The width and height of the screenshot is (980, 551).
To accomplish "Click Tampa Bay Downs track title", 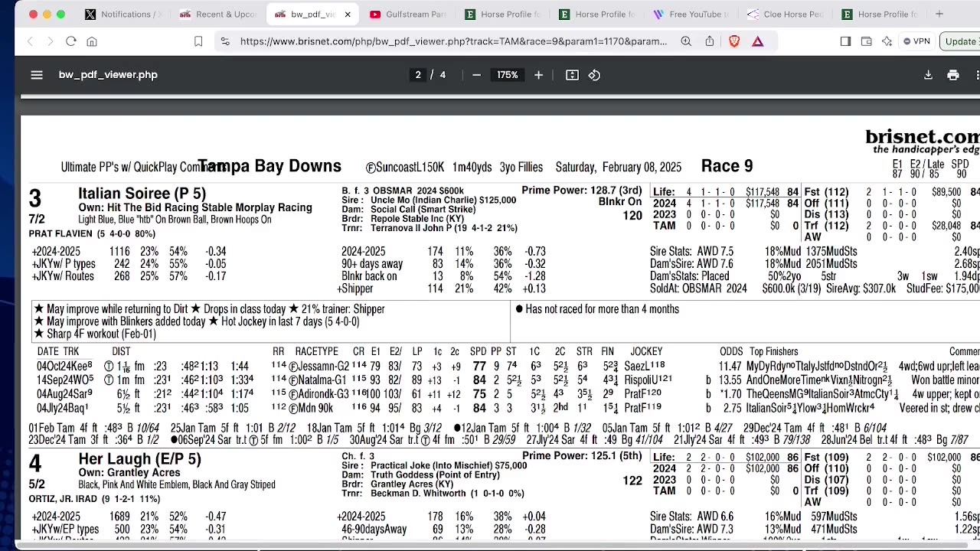I will 269,166.
